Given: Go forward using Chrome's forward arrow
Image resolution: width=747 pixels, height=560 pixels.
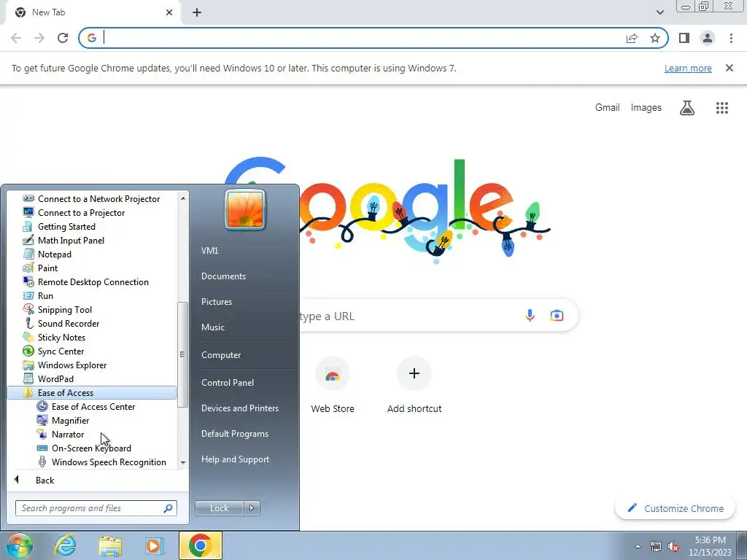Looking at the screenshot, I should (x=39, y=38).
